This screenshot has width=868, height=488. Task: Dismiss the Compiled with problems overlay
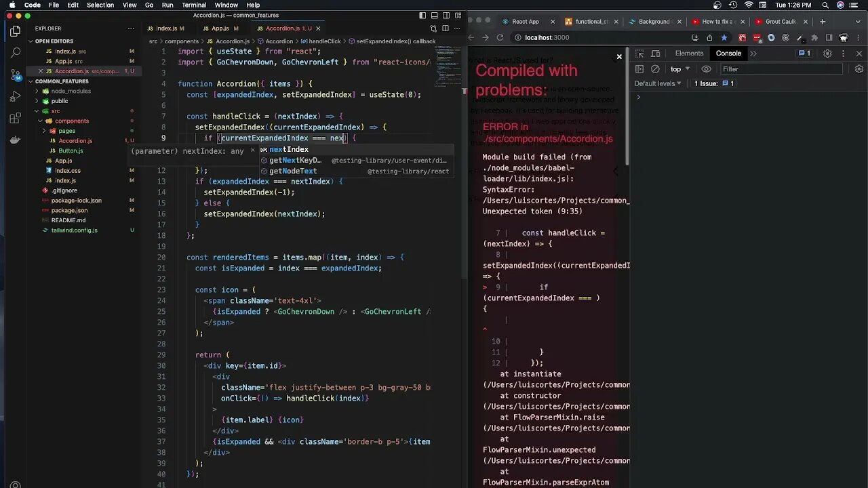(619, 57)
